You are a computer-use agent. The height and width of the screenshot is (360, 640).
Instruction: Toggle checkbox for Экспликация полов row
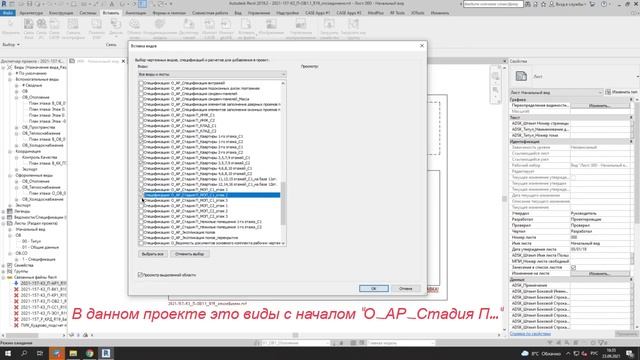141,232
